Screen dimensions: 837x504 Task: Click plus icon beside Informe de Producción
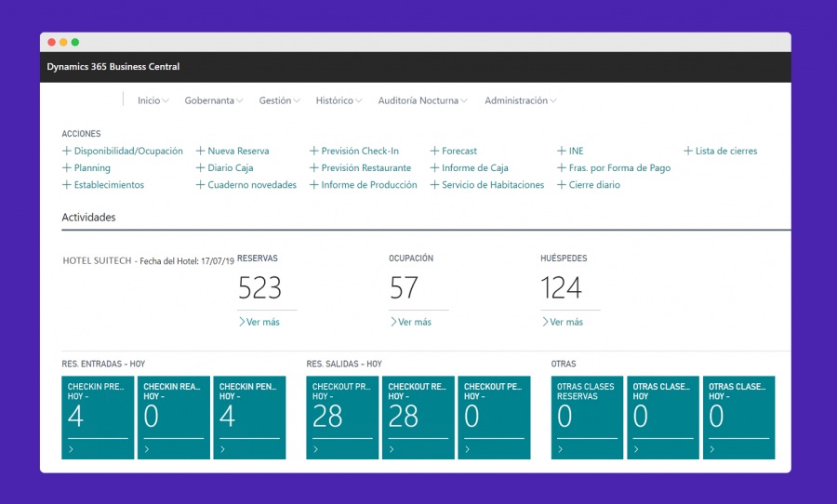pyautogui.click(x=314, y=185)
